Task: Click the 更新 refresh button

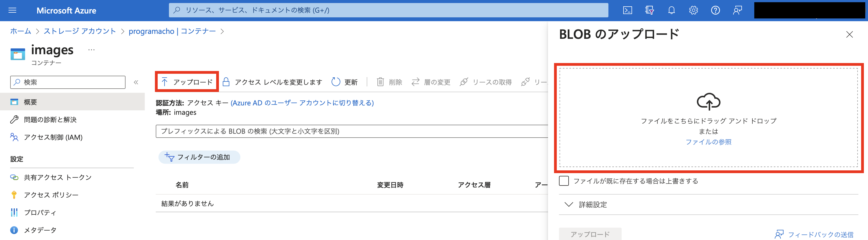Action: 345,82
